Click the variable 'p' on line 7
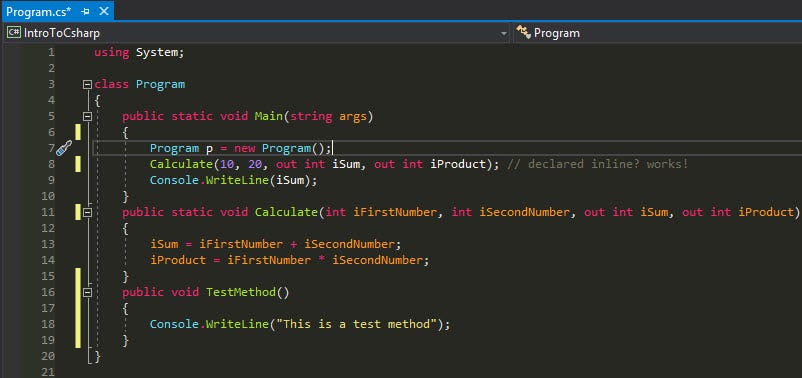802x378 pixels. (209, 149)
